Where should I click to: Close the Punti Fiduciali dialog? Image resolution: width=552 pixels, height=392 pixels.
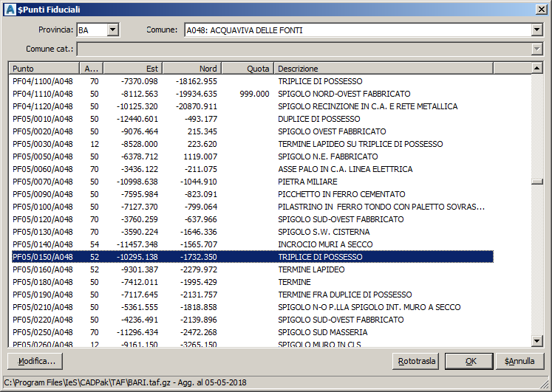click(x=540, y=9)
